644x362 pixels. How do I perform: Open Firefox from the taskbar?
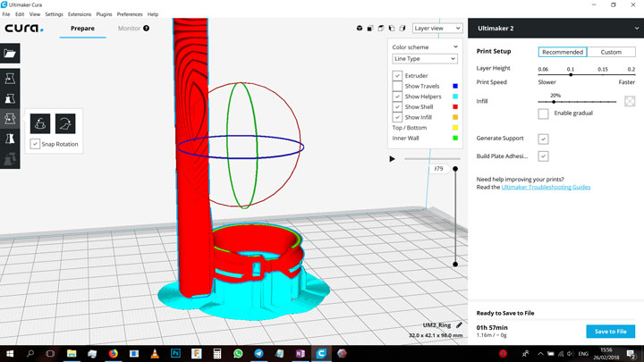(x=113, y=353)
